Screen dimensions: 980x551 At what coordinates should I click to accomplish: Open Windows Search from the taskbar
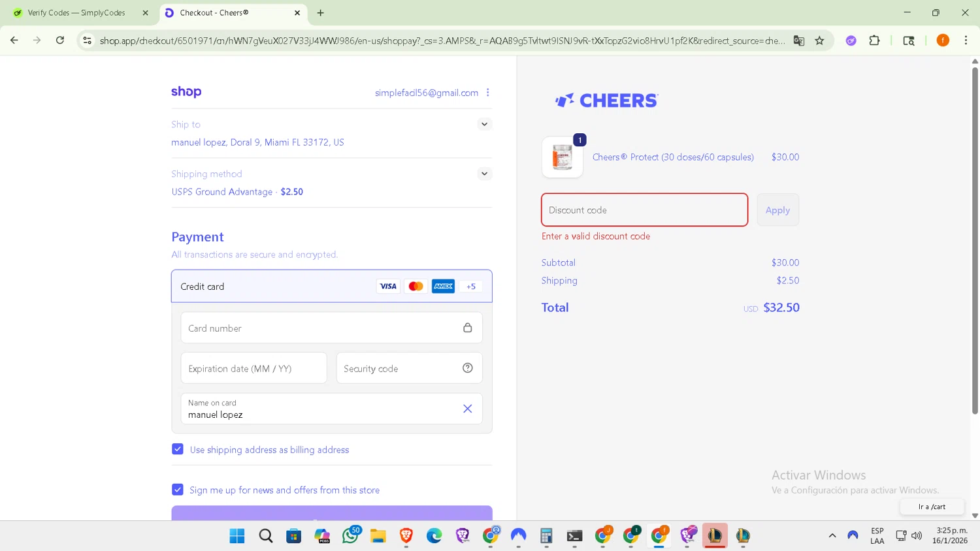pyautogui.click(x=265, y=536)
